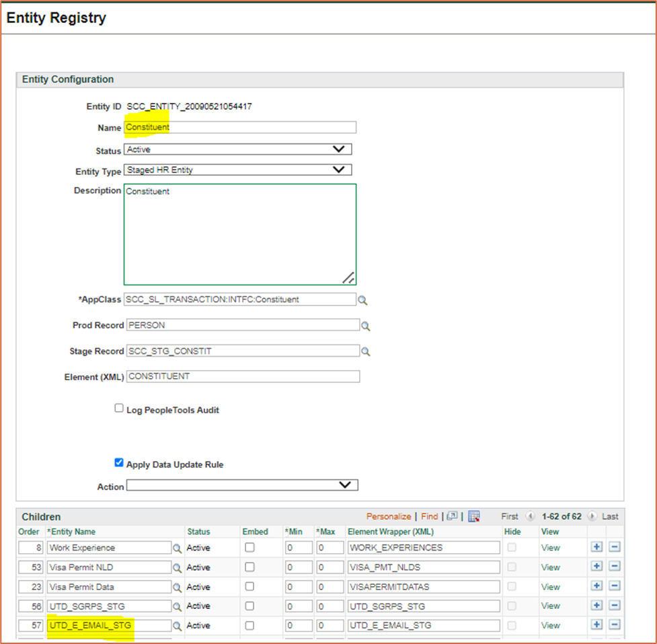
Task: Uncheck Apply Data Update Rule
Action: (119, 463)
